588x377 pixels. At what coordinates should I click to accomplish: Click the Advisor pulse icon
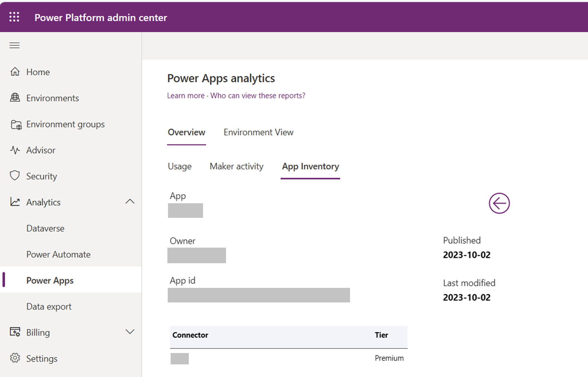15,150
